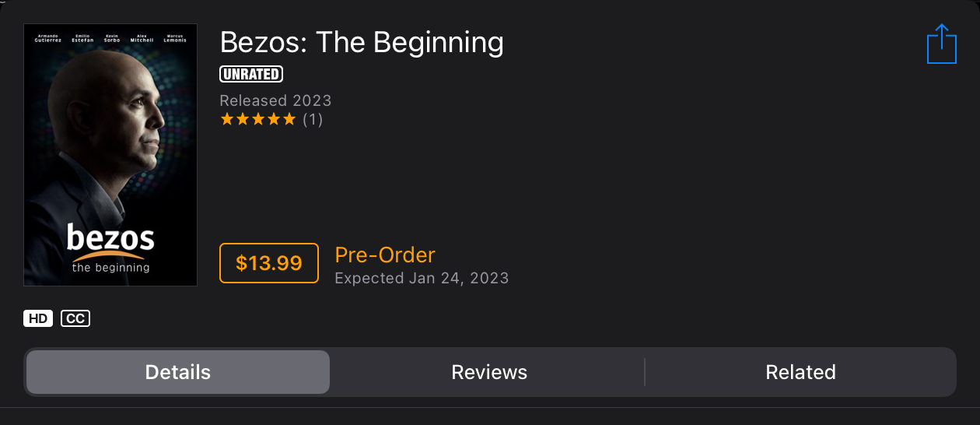This screenshot has height=425, width=980.
Task: Click the rating count (1)
Action: [x=313, y=119]
